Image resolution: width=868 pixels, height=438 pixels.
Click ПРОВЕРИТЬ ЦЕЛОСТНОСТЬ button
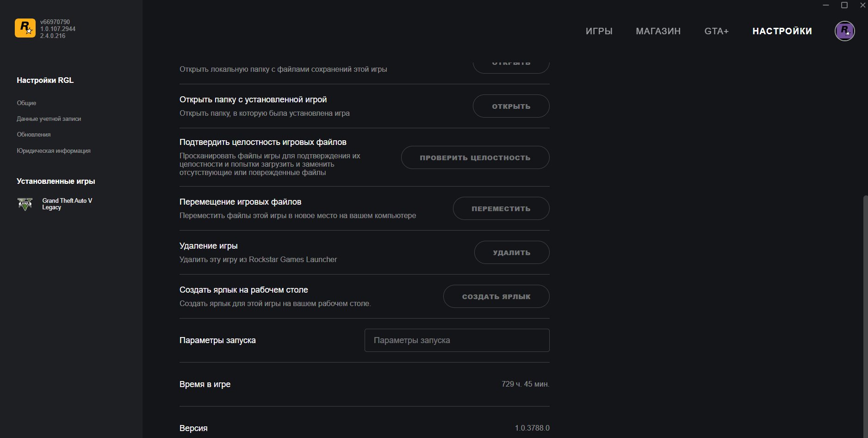point(475,157)
